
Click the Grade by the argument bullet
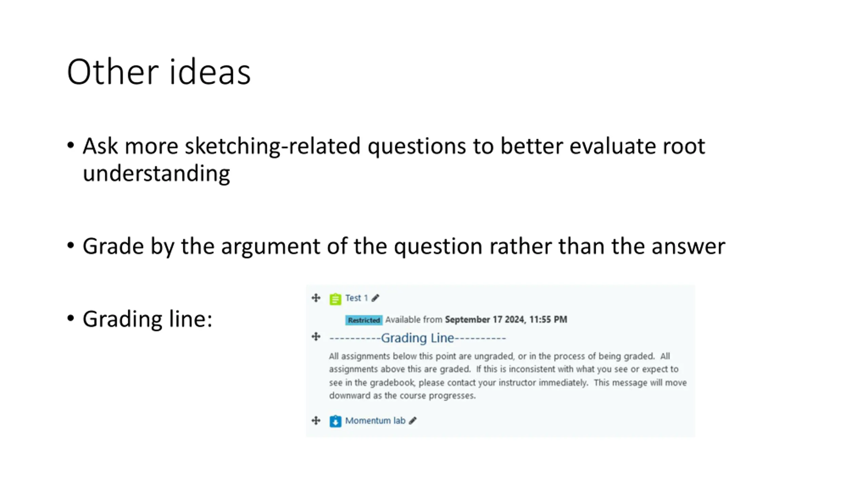(404, 246)
